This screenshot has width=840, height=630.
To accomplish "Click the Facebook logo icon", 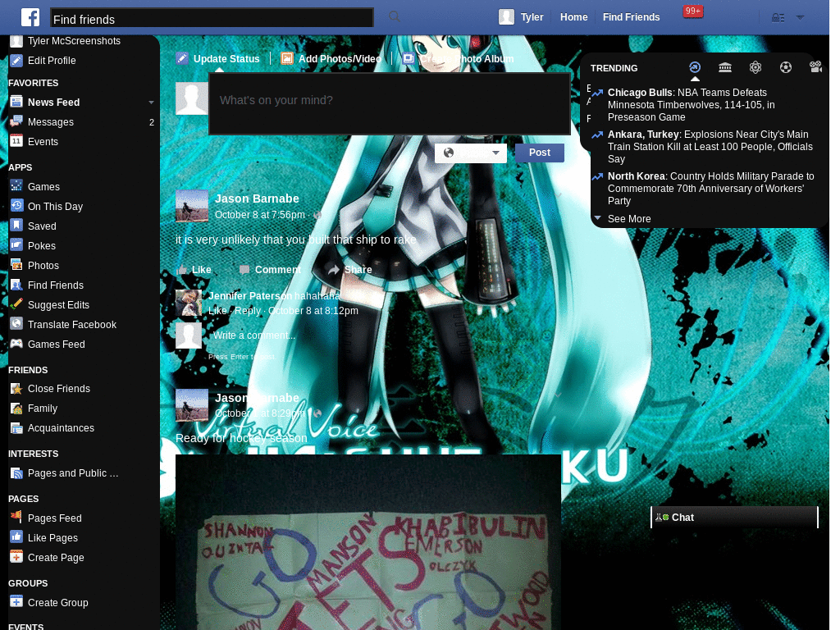I will tap(30, 17).
